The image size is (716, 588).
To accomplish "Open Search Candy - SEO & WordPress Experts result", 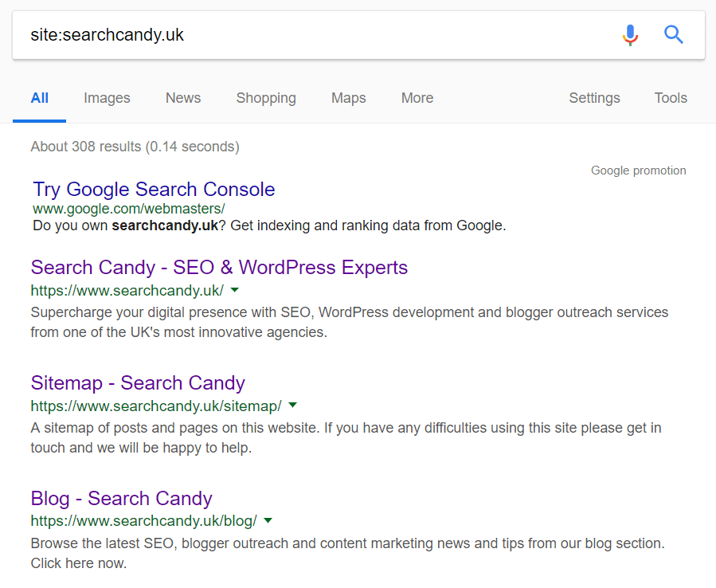I will 219,267.
